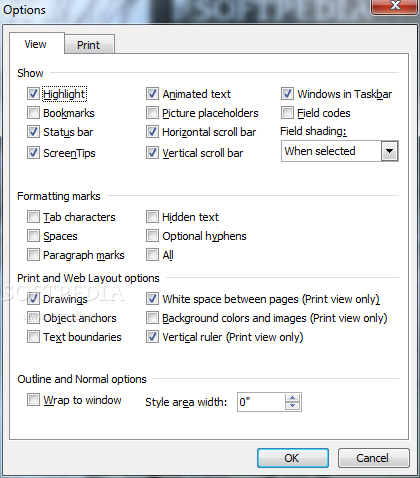420x478 pixels.
Task: Toggle Vertical ruler (Print view only)
Action: click(152, 337)
